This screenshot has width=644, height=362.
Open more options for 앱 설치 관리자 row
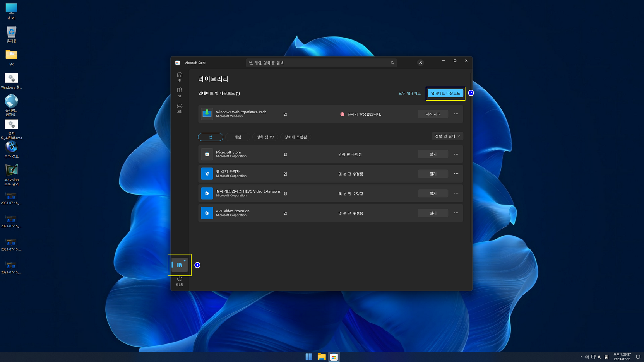click(456, 174)
